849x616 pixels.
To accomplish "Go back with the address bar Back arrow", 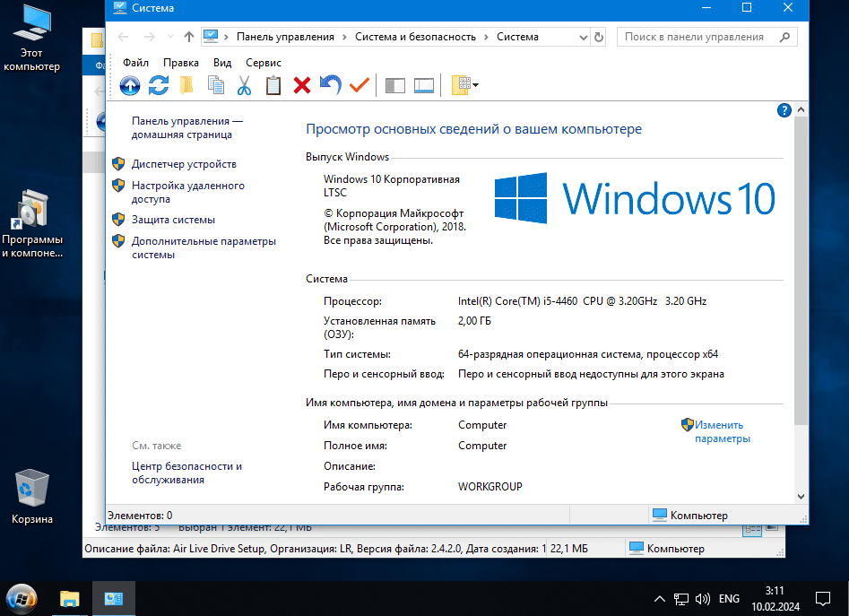I will (x=124, y=37).
